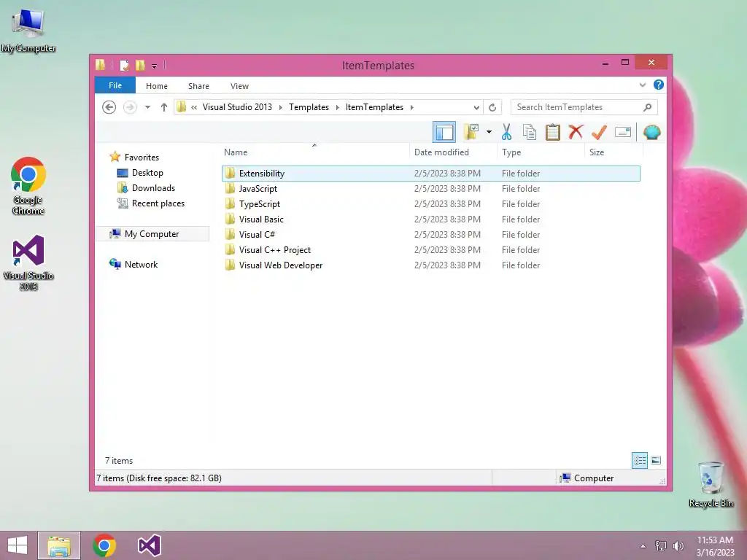747x560 pixels.
Task: Click the network tray icon
Action: pos(661,546)
